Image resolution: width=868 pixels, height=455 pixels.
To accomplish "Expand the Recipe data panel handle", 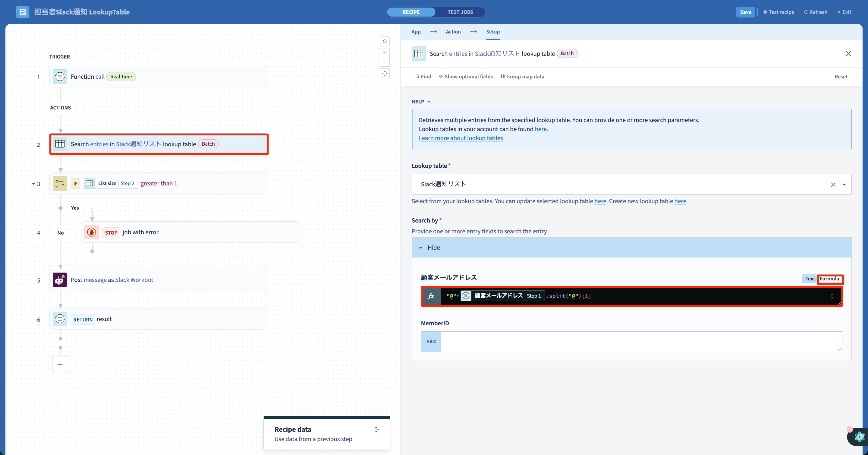I will tap(376, 429).
